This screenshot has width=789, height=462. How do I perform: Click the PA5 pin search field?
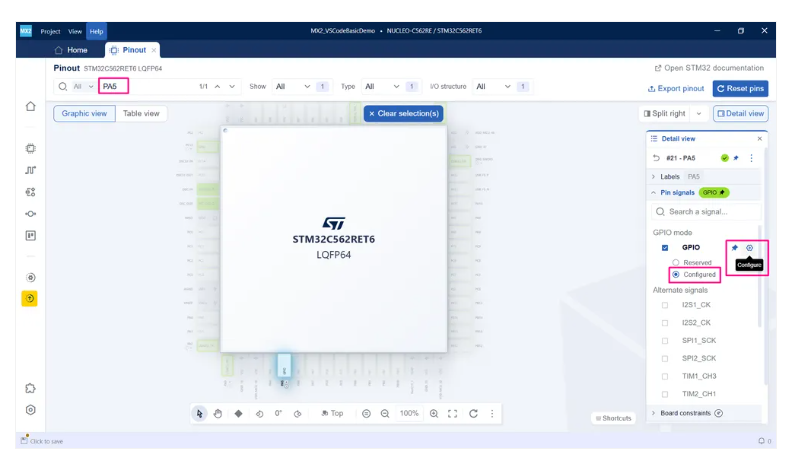(x=149, y=87)
